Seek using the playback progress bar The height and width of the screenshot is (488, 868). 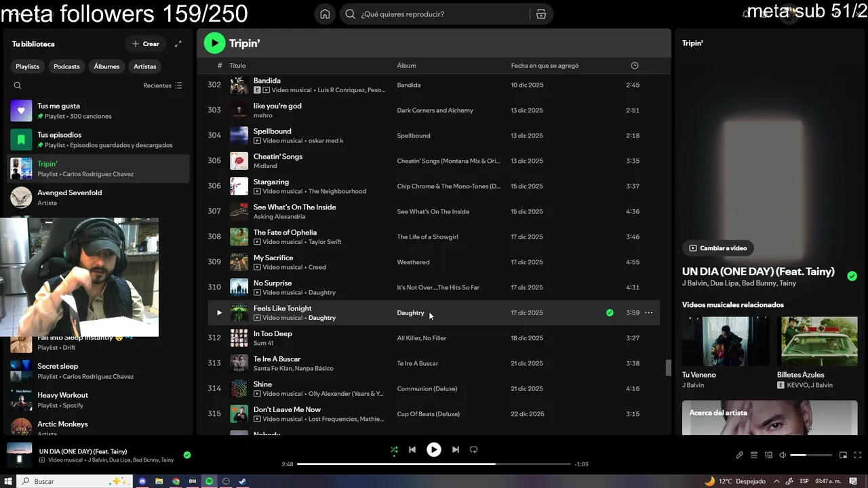click(434, 464)
